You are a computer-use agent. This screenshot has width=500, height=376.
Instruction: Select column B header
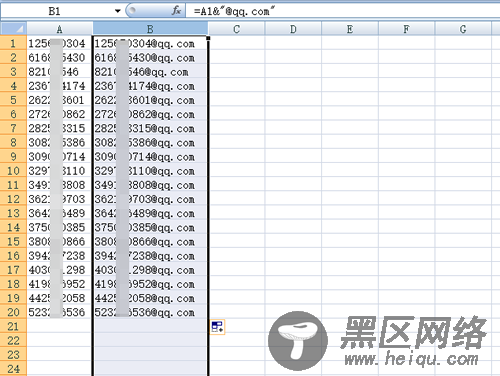tap(150, 29)
